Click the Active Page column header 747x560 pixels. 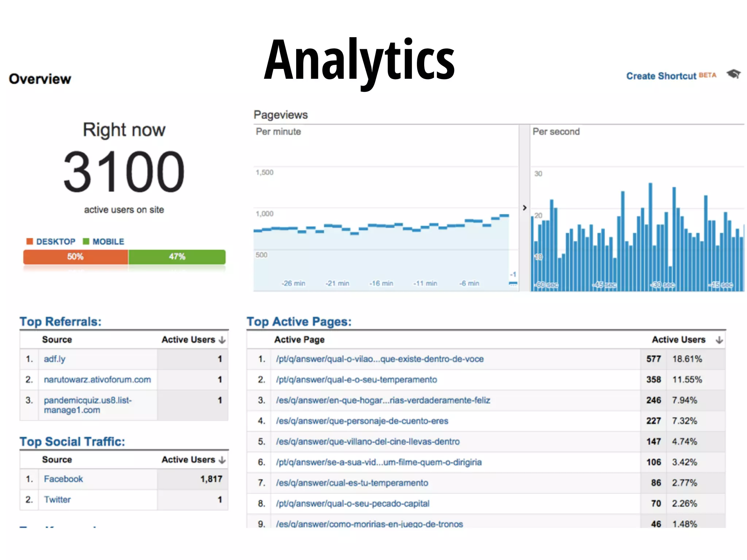point(299,340)
